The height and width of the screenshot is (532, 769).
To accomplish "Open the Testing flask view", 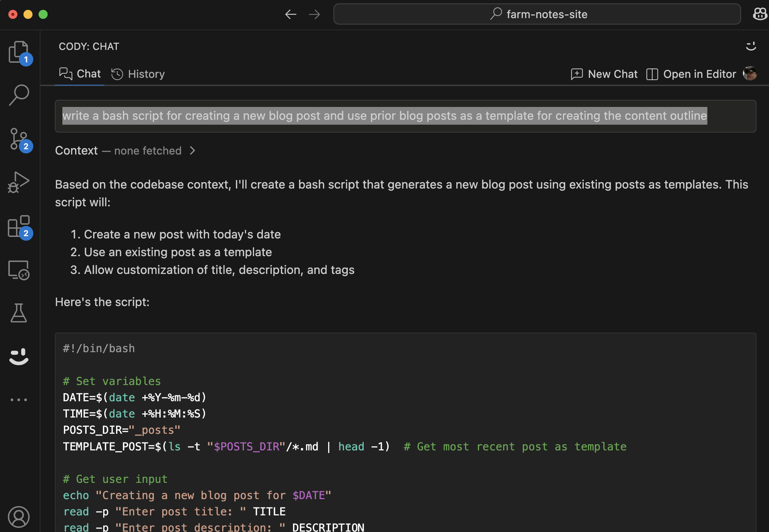I will (x=19, y=313).
